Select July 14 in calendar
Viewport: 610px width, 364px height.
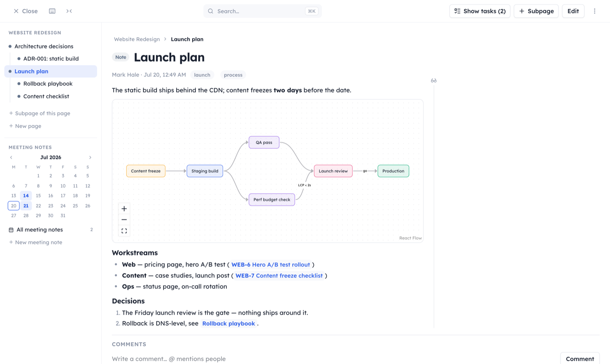click(x=26, y=196)
